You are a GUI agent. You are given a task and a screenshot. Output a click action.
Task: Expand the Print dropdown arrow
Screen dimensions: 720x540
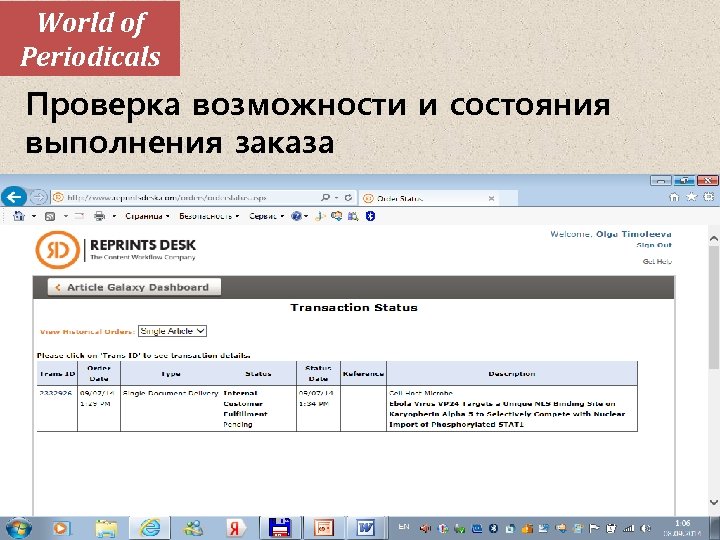click(113, 216)
